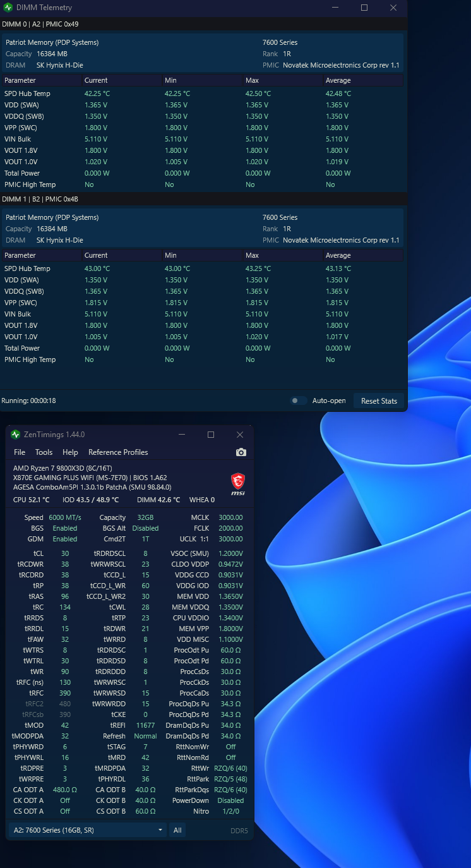Viewport: 471px width, 868px height.
Task: Take a screenshot with ZenTimings camera icon
Action: click(241, 452)
